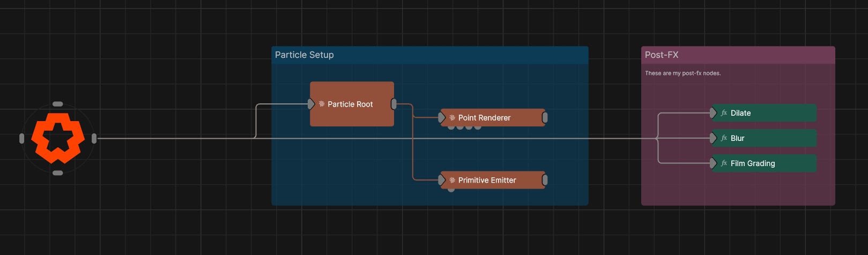Click the root node's top port
This screenshot has width=868, height=255.
[x=58, y=104]
